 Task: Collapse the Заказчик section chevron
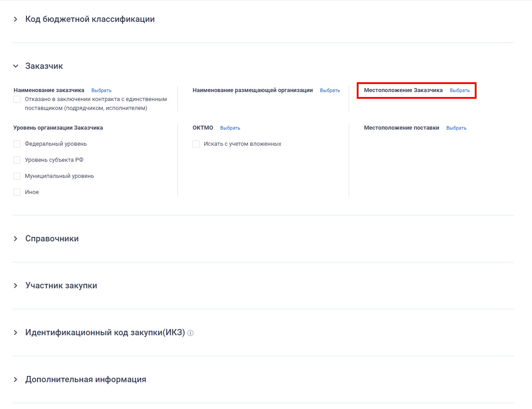coord(16,66)
